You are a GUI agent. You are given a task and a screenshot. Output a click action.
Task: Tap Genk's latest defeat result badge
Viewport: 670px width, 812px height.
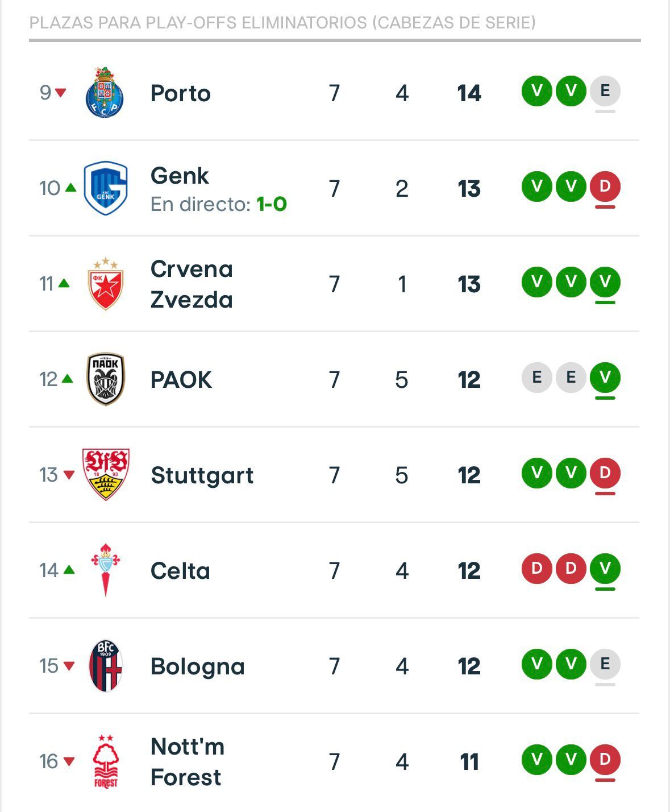[x=605, y=187]
